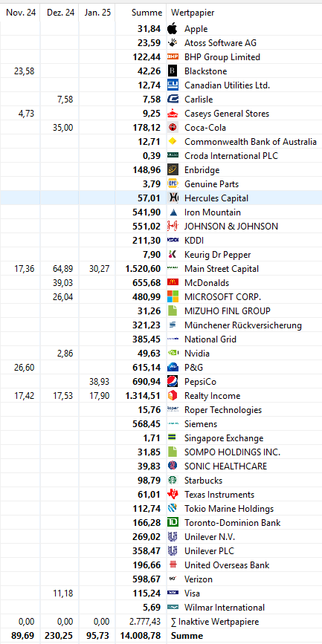Click the BHP Group Limited logo
Screen dimensions: 322x644
[x=173, y=57]
